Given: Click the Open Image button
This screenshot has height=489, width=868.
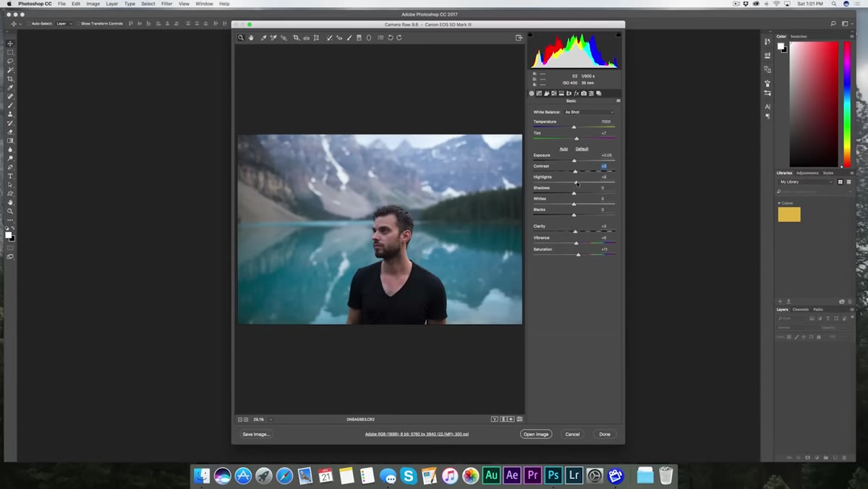Looking at the screenshot, I should click(536, 434).
